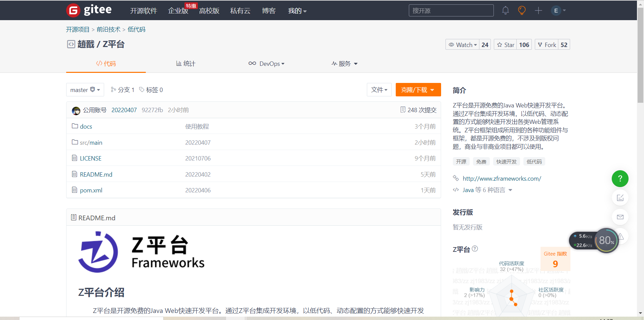Expand the 我的 menu in navbar
Screen dimensions: 644x320
(297, 11)
